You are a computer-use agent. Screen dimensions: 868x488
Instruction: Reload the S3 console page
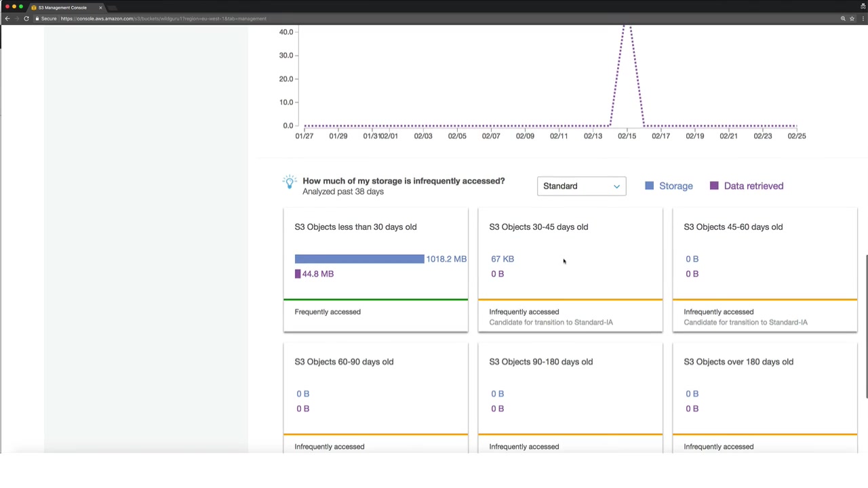(x=26, y=18)
